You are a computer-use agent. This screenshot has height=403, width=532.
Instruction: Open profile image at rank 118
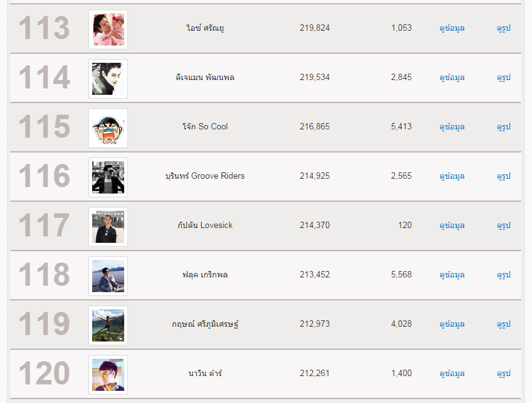click(x=108, y=276)
